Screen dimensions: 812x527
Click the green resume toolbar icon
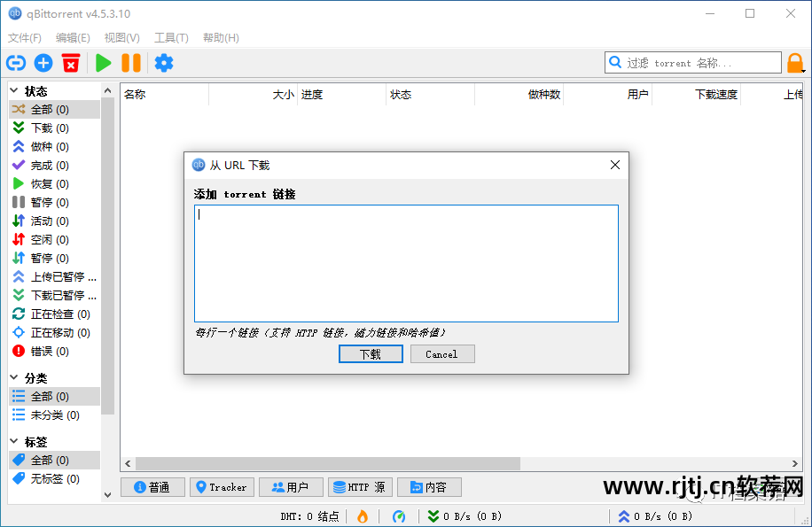[x=104, y=63]
